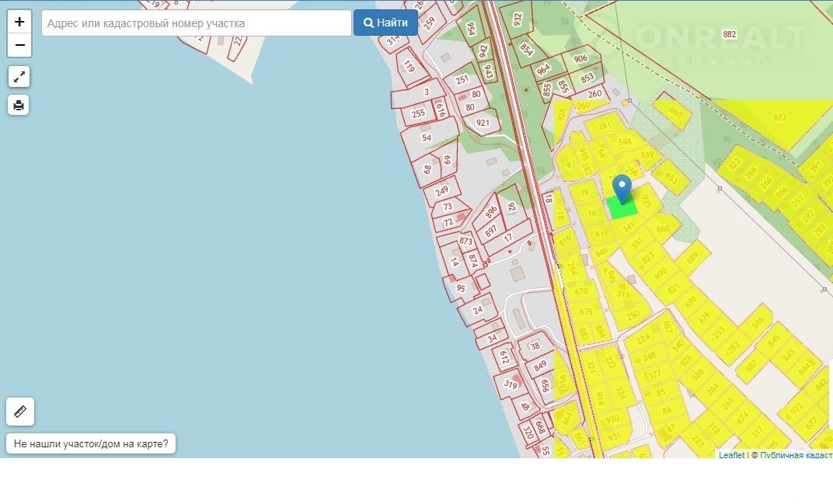Open the ruler measurement tool

coord(20,412)
